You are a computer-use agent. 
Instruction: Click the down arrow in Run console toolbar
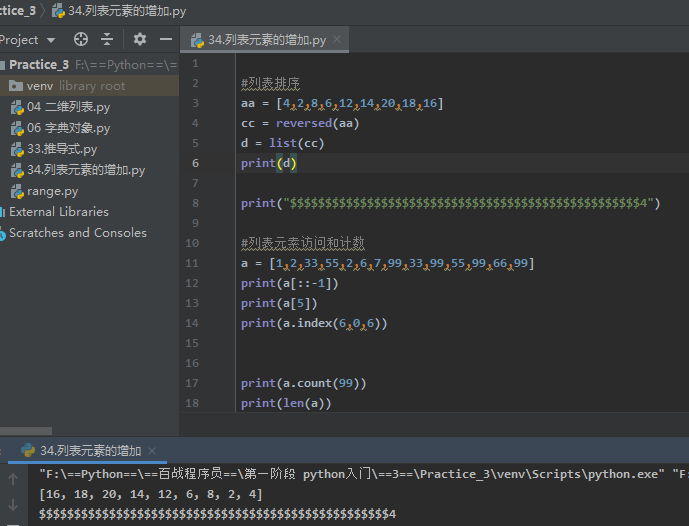point(13,505)
